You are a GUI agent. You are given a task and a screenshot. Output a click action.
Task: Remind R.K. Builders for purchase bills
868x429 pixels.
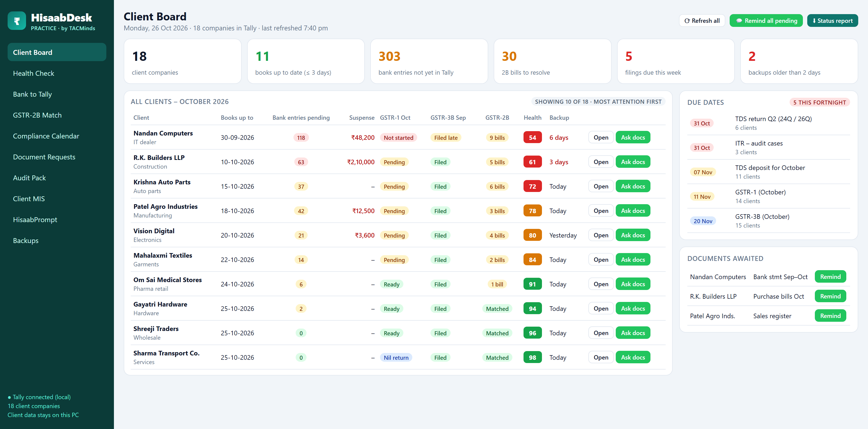830,296
